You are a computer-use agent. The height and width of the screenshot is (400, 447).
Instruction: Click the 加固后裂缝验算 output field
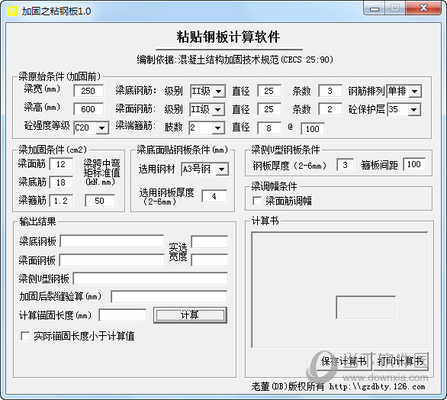169,296
